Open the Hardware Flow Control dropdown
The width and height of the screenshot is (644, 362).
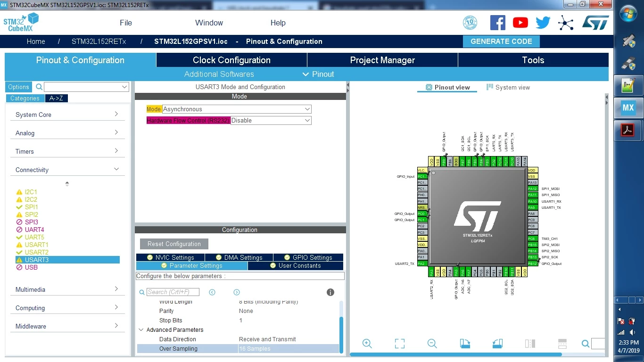(x=271, y=121)
